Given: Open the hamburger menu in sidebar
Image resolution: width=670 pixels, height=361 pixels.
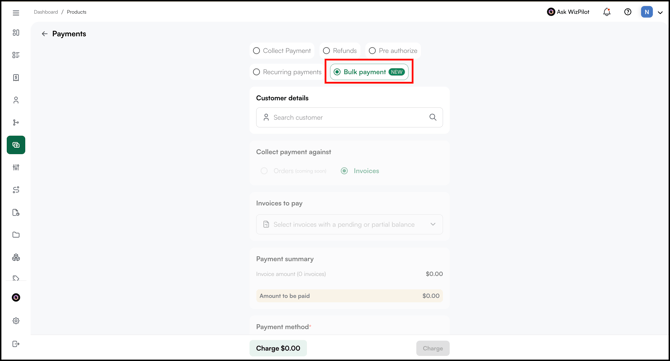Looking at the screenshot, I should (x=16, y=13).
